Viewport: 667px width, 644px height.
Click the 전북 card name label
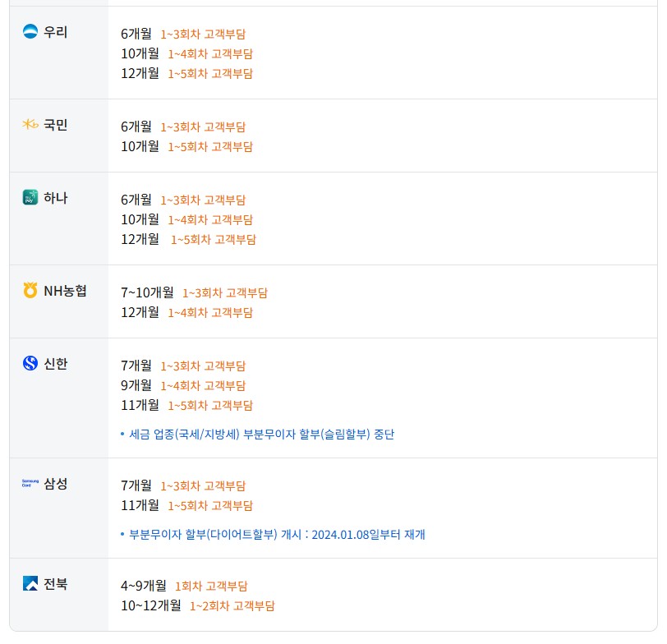[x=56, y=584]
